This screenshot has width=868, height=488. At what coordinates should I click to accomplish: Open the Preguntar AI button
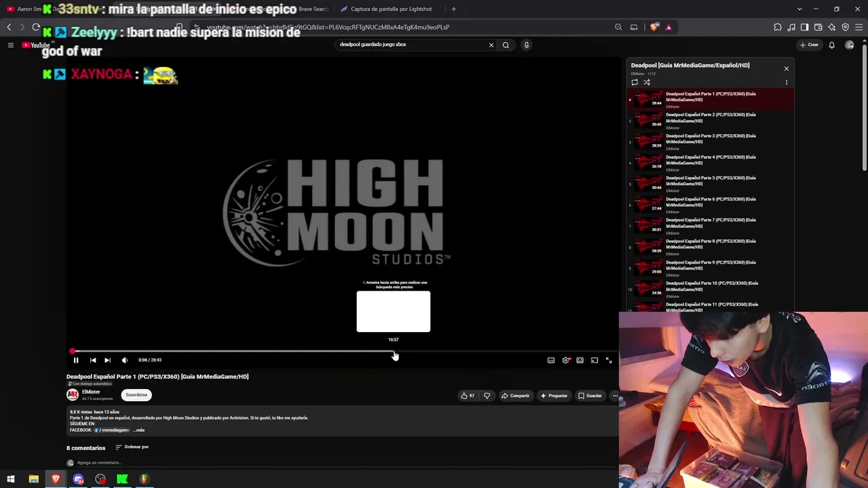(x=554, y=396)
